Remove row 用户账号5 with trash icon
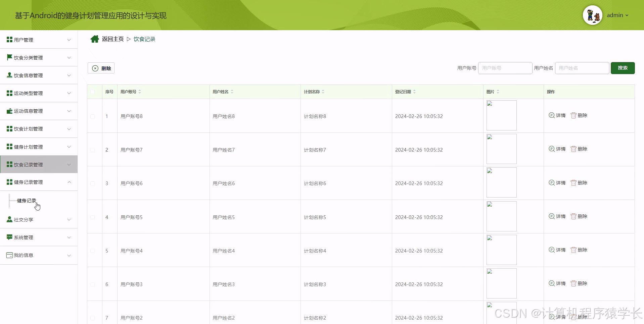 (579, 216)
